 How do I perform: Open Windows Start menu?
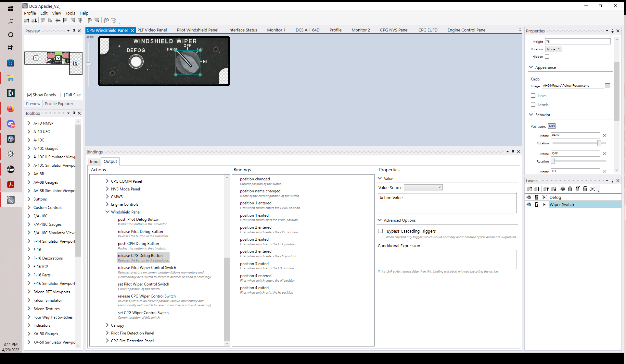11,9
